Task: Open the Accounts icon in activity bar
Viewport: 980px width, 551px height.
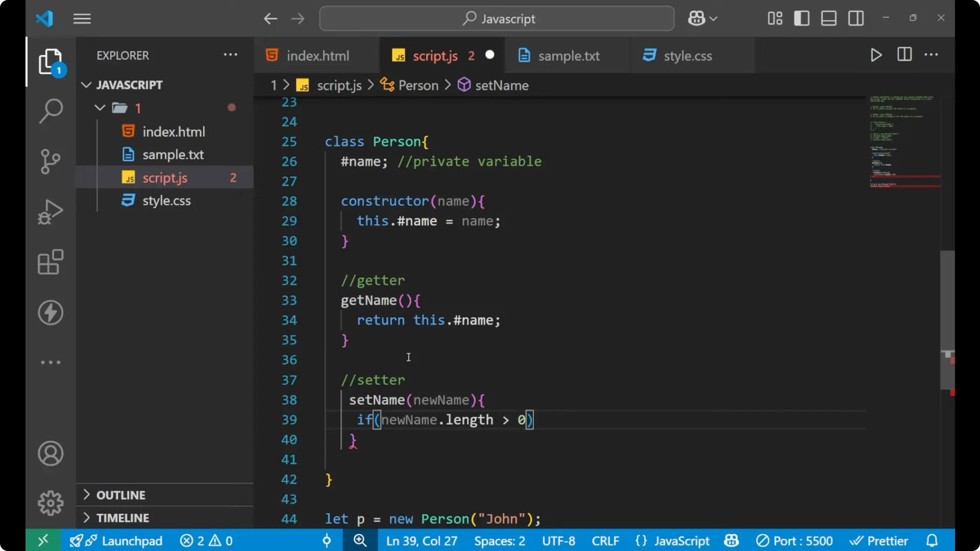Action: (x=50, y=454)
